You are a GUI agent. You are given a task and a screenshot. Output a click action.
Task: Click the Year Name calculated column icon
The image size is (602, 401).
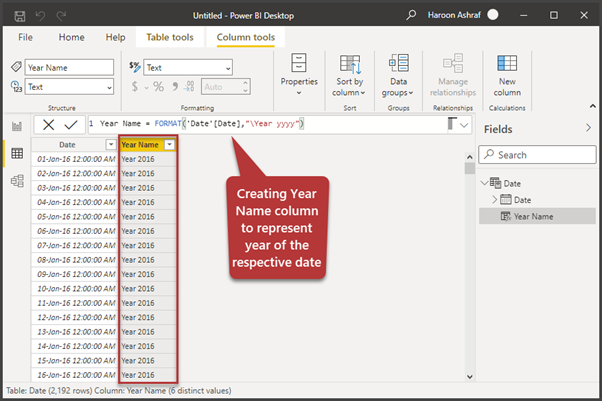(506, 216)
